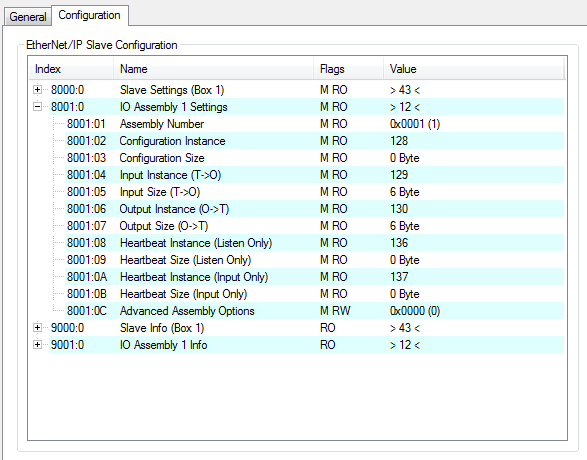Expand the 9001:0 IO Assembly 1 Info node

point(37,344)
